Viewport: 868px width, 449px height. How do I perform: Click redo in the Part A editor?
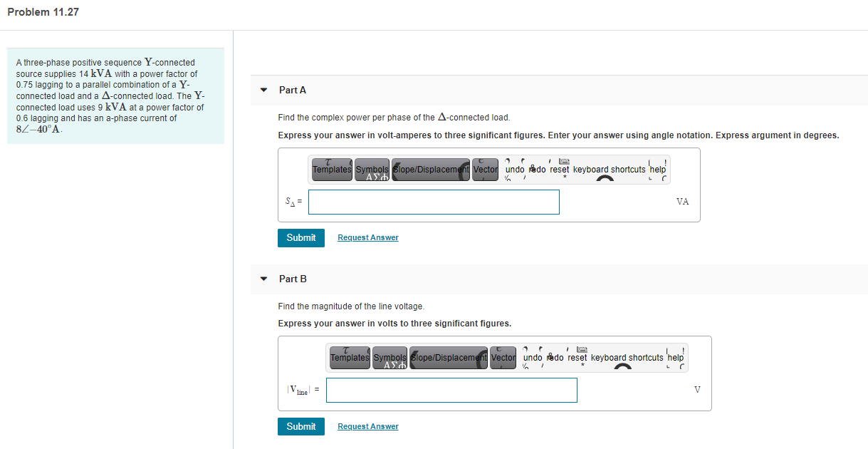[536, 170]
